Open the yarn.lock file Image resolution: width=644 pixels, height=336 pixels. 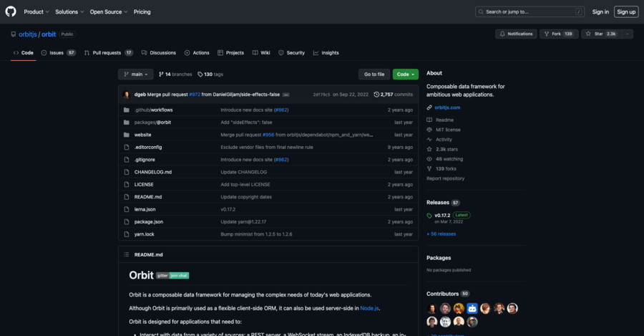pyautogui.click(x=144, y=234)
